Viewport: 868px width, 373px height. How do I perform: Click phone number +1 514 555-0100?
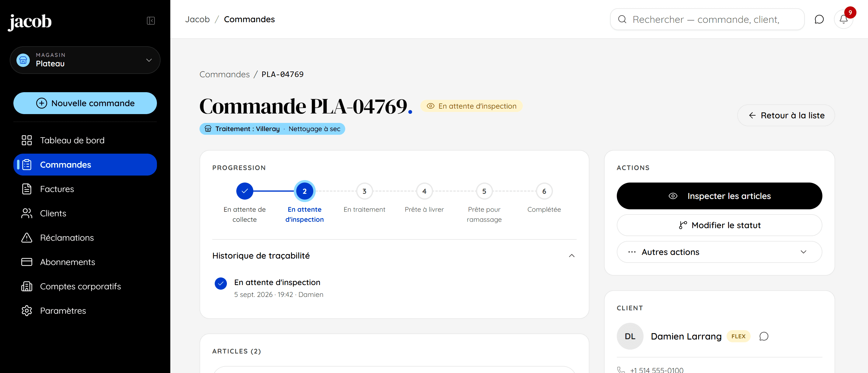656,370
